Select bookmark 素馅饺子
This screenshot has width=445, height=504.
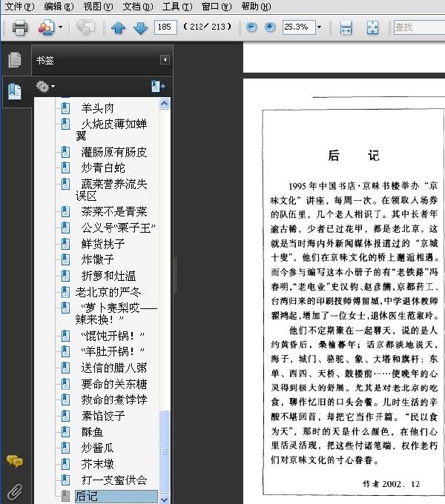pos(103,416)
